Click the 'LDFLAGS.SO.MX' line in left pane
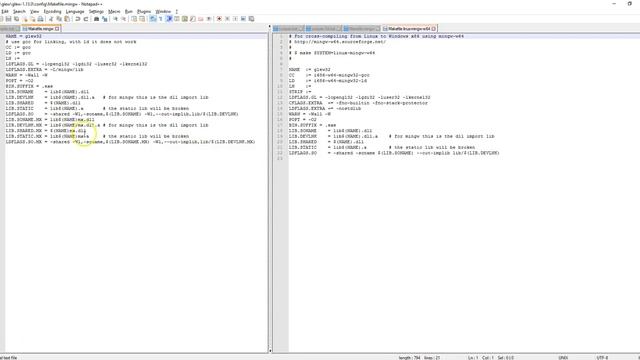 tap(130, 142)
